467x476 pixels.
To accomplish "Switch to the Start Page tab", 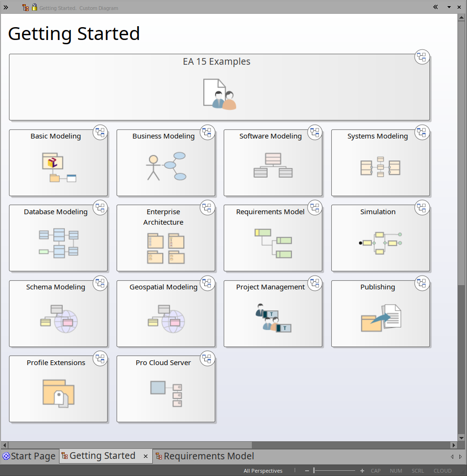I will point(29,456).
